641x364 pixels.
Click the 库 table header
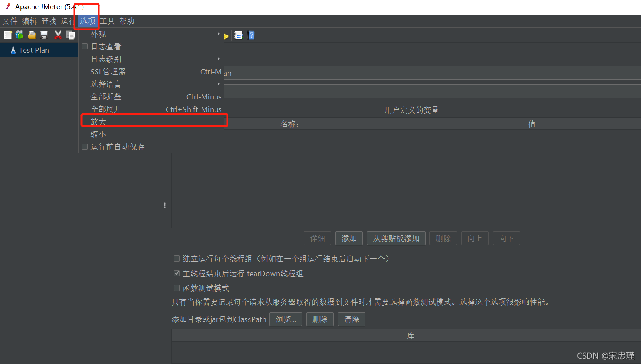(406, 335)
